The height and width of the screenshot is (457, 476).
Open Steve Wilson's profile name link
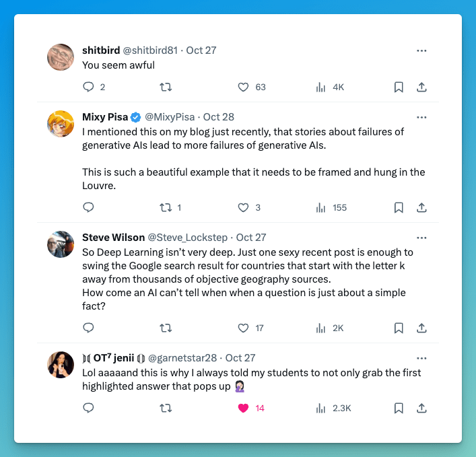tap(113, 238)
